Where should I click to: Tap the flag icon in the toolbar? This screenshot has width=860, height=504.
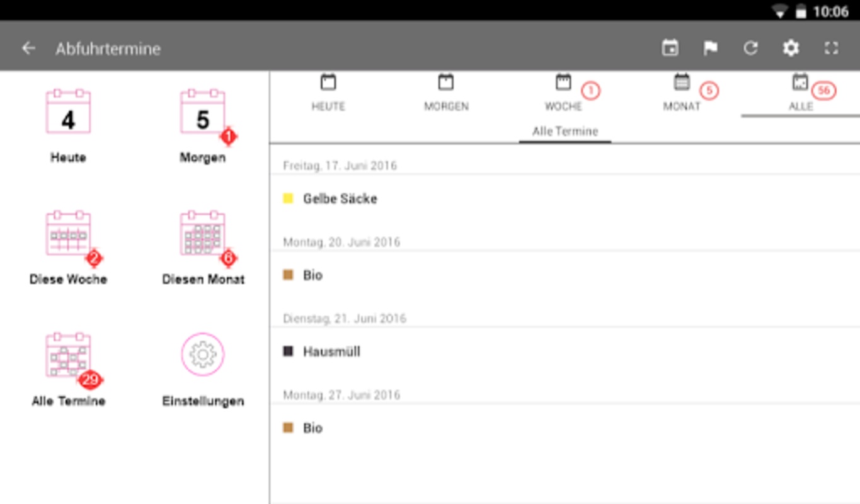711,48
